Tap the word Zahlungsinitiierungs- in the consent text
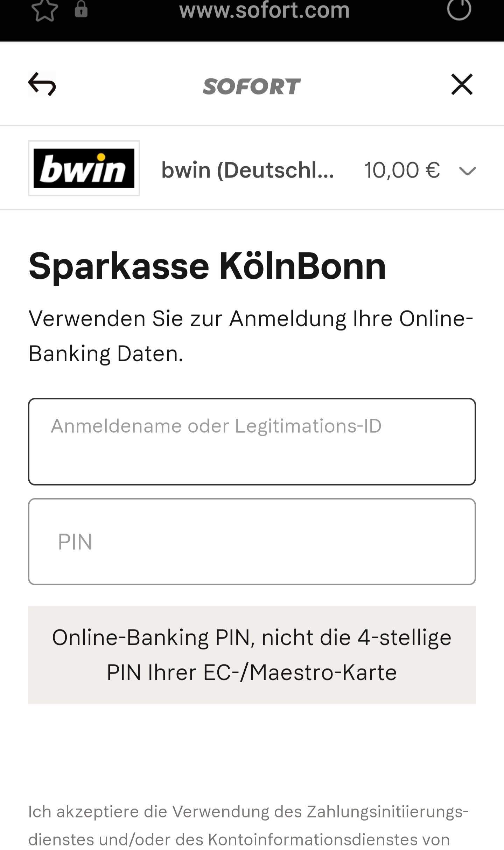Screen dimensions: 504x850 387,812
